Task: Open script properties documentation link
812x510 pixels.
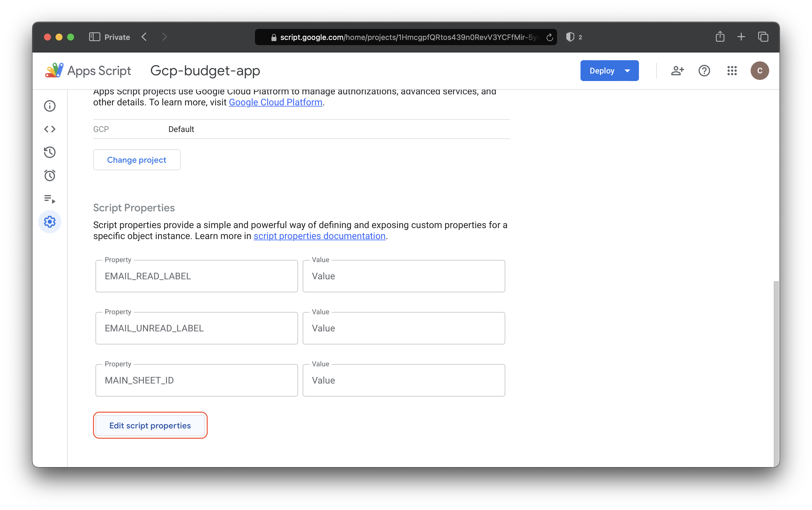Action: (x=320, y=236)
